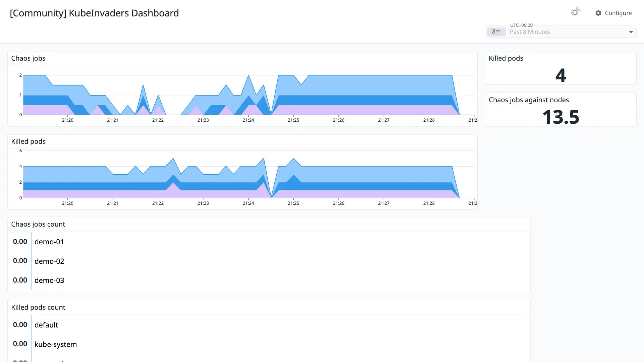Click the Configure gear icon

pyautogui.click(x=598, y=13)
